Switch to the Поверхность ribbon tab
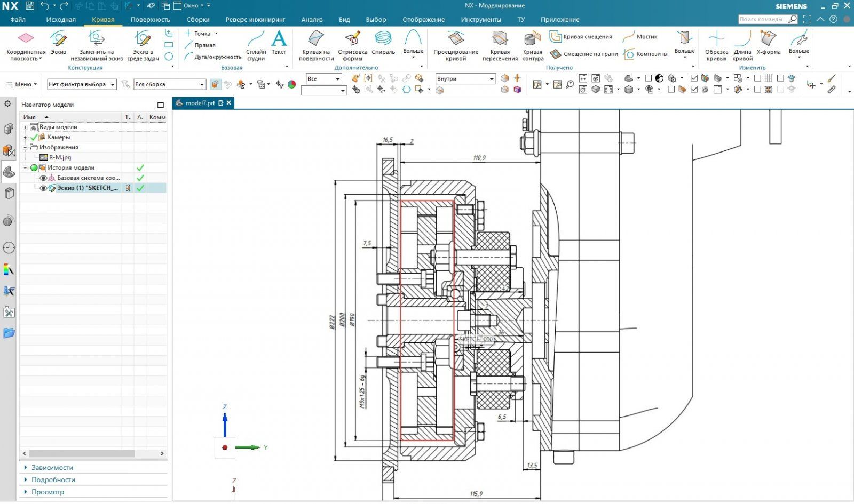This screenshot has width=854, height=504. click(150, 20)
